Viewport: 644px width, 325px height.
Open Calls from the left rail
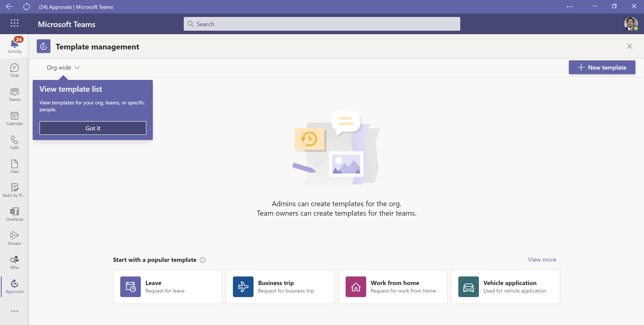[15, 142]
